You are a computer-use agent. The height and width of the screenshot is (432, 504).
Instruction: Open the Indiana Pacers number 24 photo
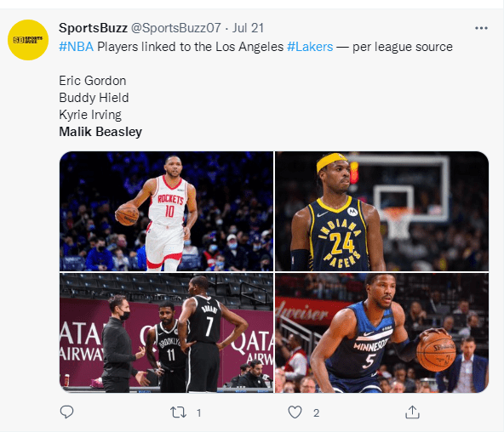tap(382, 211)
